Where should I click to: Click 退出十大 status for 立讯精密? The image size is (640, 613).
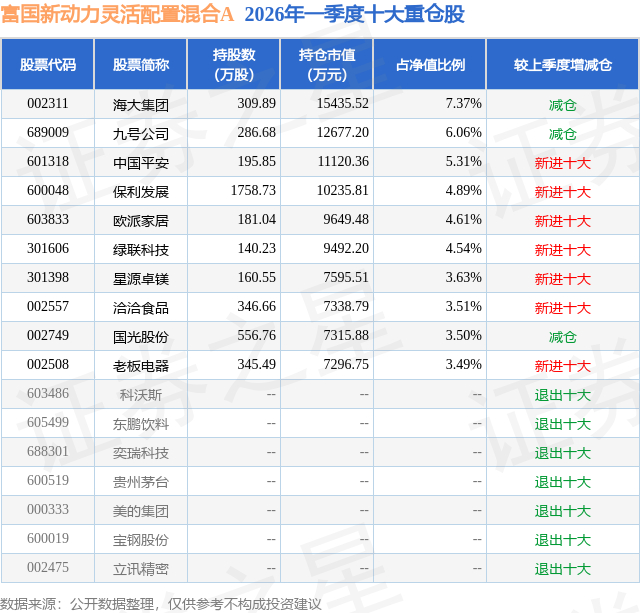point(562,569)
